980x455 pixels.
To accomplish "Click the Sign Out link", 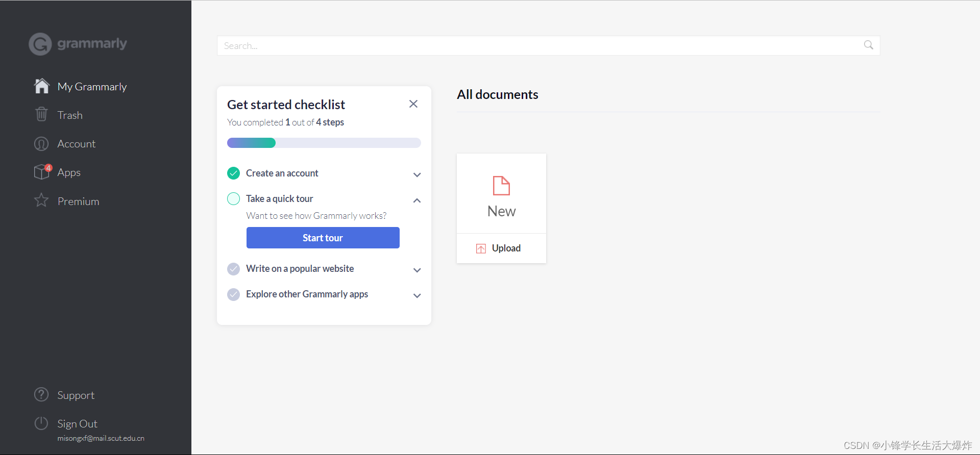I will [x=78, y=424].
